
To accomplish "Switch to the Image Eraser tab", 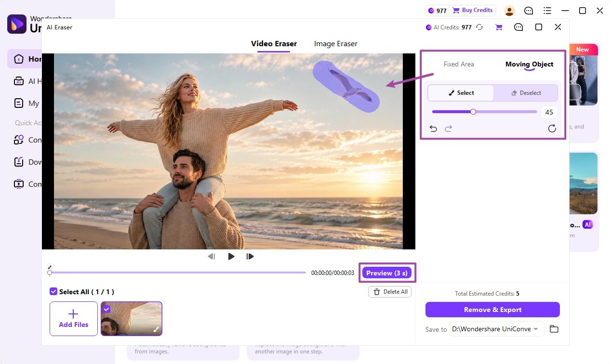I will pyautogui.click(x=336, y=44).
